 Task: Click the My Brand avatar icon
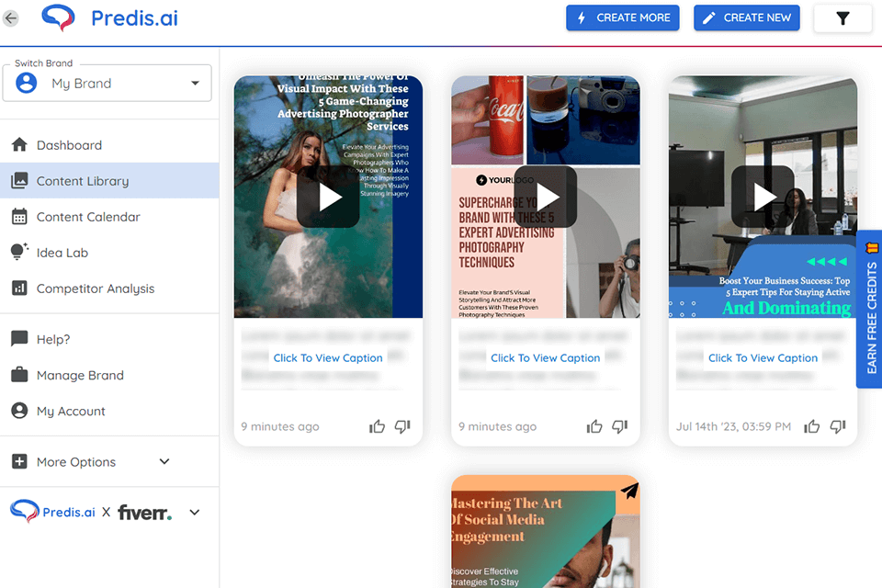pyautogui.click(x=26, y=84)
